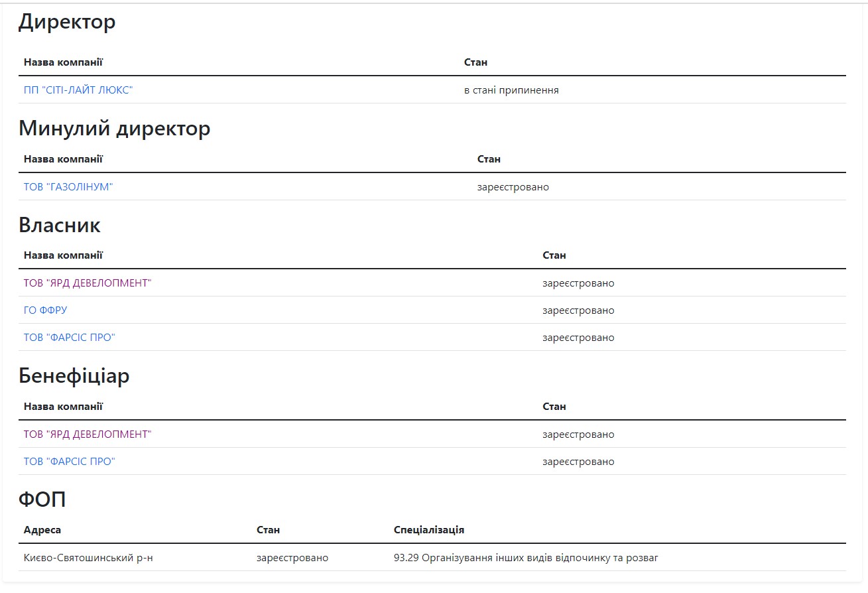Click ТОВ "ФАРСІС ПРО" in Власник table
This screenshot has width=868, height=593.
pyautogui.click(x=70, y=338)
